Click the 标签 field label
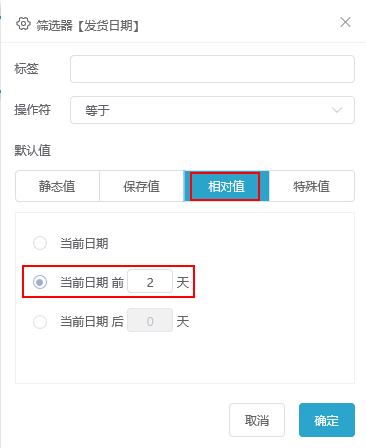This screenshot has width=366, height=448. pyautogui.click(x=26, y=69)
